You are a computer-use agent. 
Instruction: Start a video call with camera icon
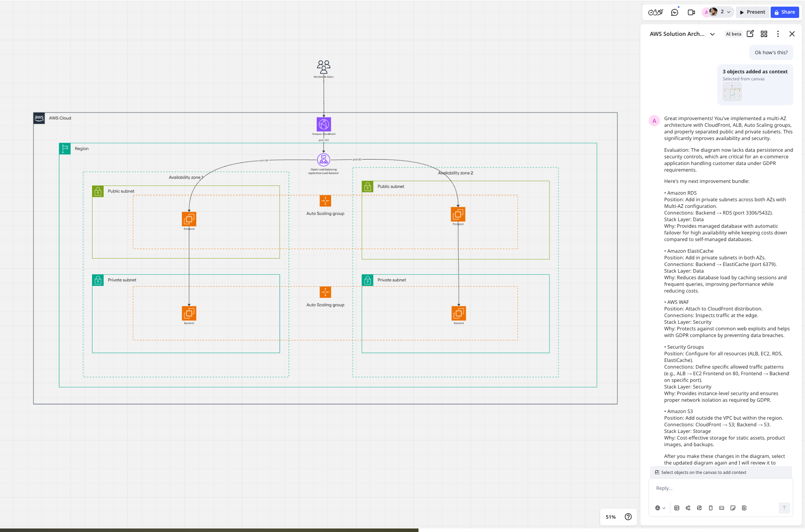point(691,12)
